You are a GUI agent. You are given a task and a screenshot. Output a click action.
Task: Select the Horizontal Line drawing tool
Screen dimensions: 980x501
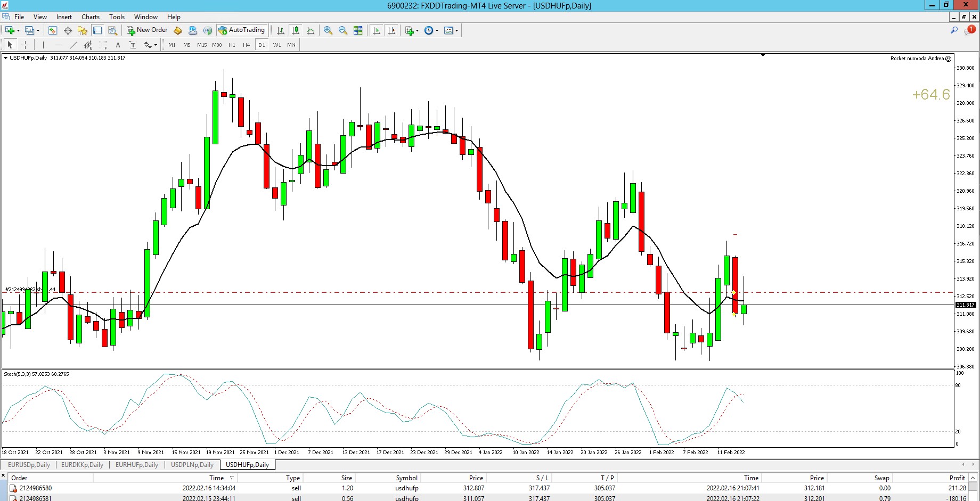[59, 45]
